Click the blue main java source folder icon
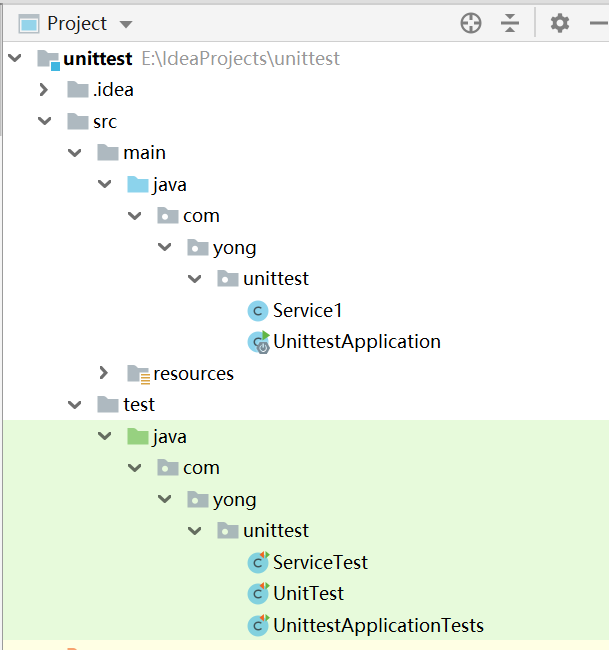The height and width of the screenshot is (650, 609). pos(138,185)
